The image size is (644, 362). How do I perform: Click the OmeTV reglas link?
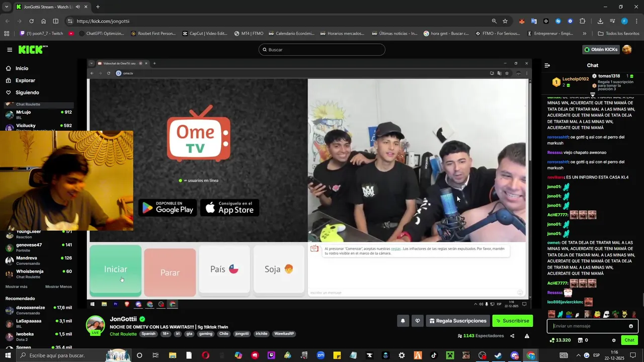click(395, 248)
